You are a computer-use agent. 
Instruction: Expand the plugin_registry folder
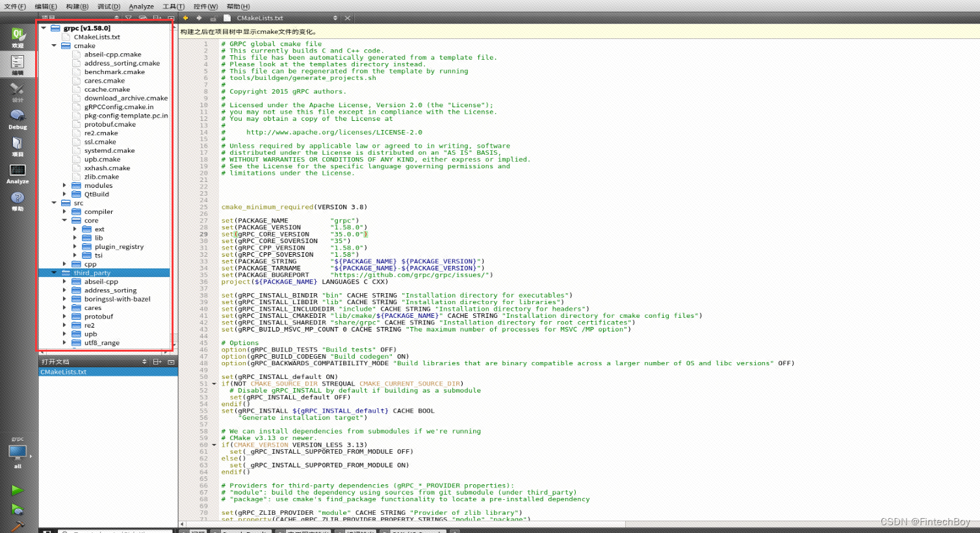click(x=75, y=246)
